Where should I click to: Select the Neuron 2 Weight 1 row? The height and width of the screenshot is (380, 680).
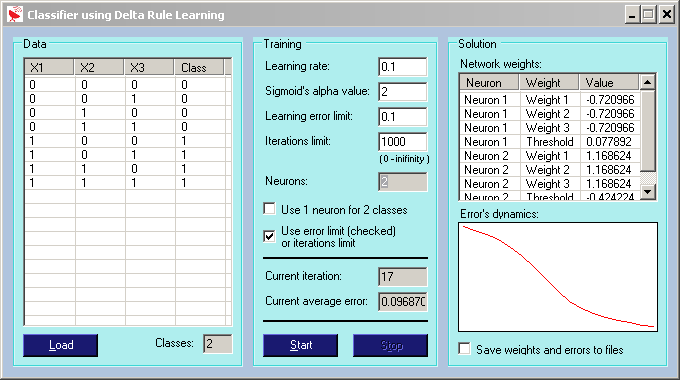(549, 156)
